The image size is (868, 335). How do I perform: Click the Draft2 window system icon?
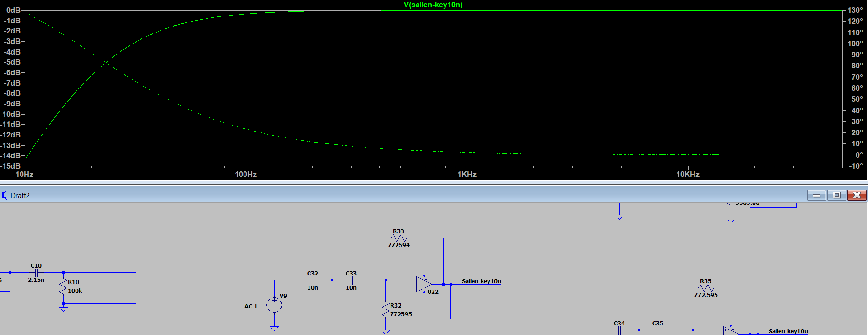point(4,195)
